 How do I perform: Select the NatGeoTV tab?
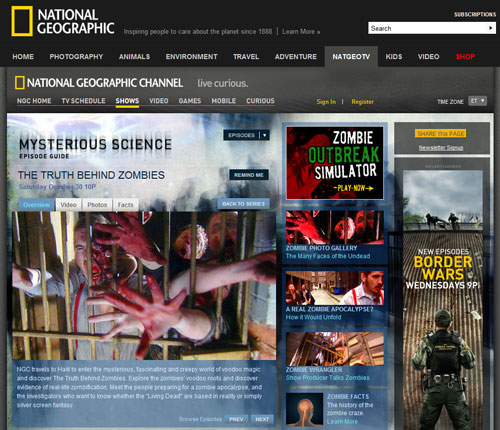click(x=351, y=57)
